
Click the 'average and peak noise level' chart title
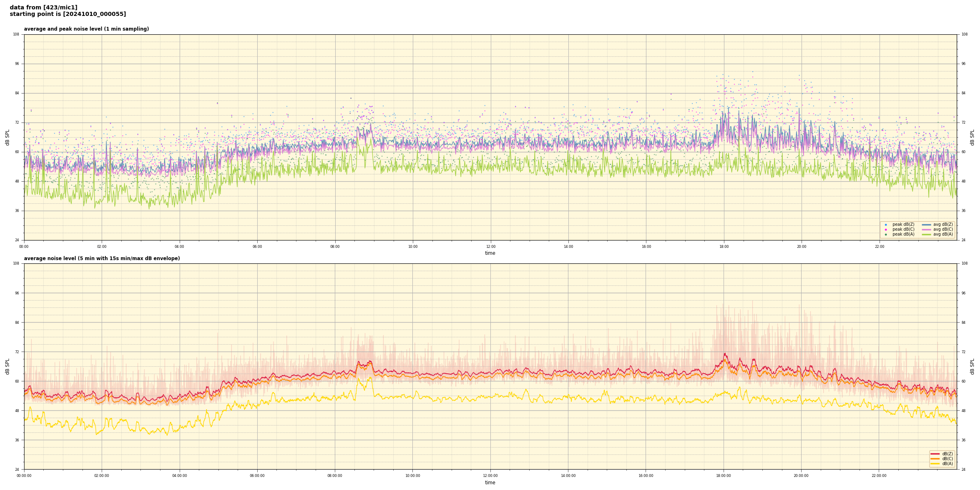[86, 29]
